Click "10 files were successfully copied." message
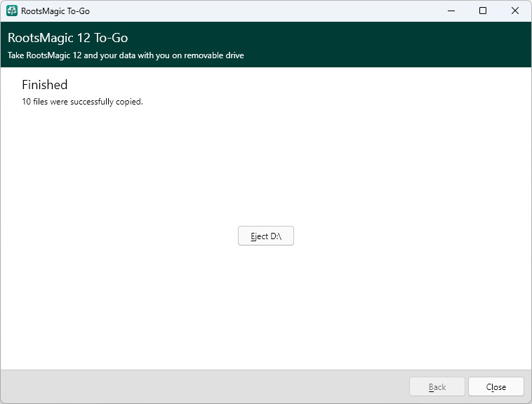Screen dimensions: 532x404 pyautogui.click(x=82, y=102)
